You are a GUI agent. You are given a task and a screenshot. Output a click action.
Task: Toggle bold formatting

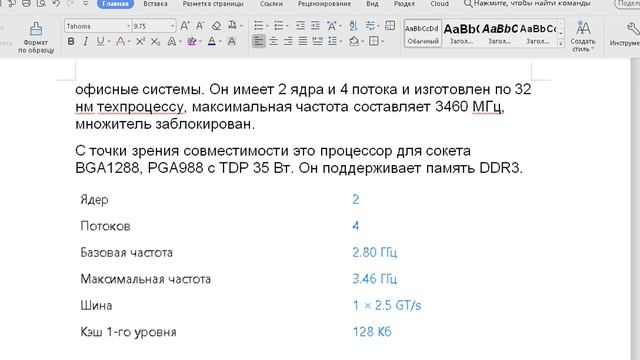pyautogui.click(x=71, y=41)
